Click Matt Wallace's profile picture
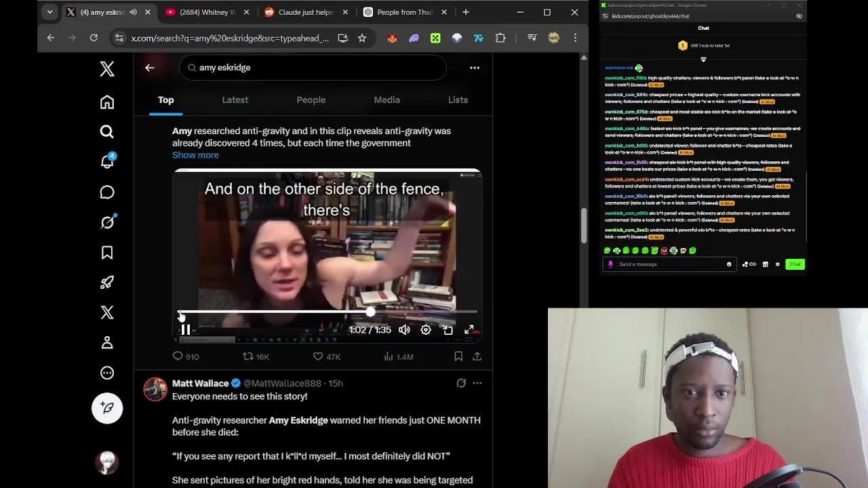The image size is (868, 488). 155,389
